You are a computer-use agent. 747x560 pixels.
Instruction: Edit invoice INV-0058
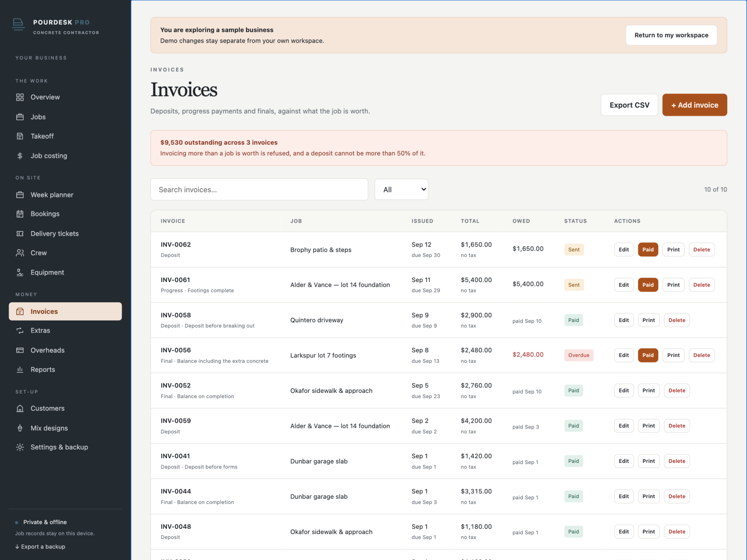pos(624,320)
